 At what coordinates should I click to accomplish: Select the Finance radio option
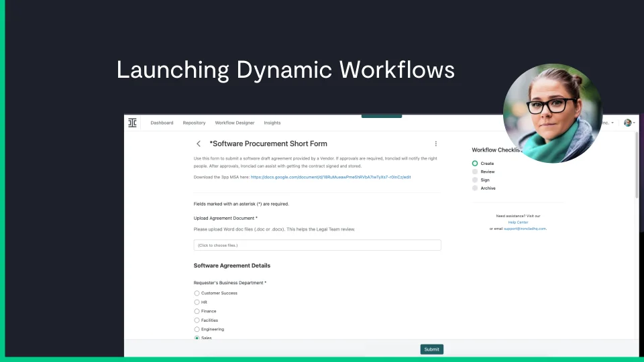tap(197, 311)
